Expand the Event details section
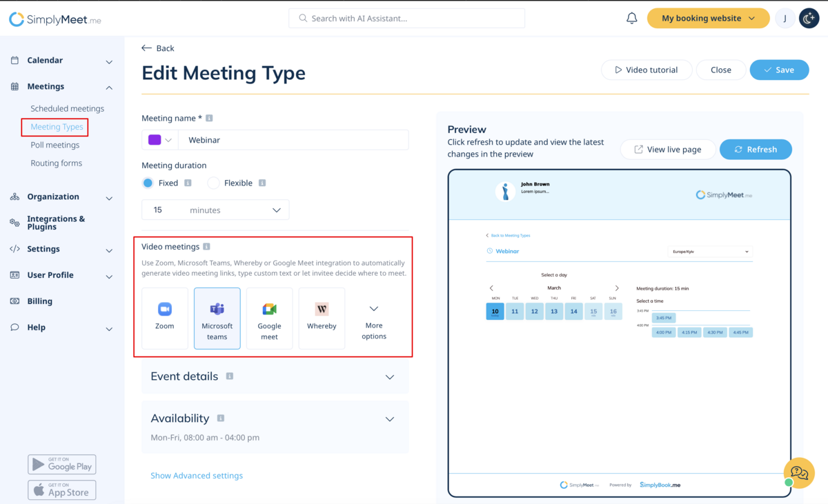 (389, 377)
